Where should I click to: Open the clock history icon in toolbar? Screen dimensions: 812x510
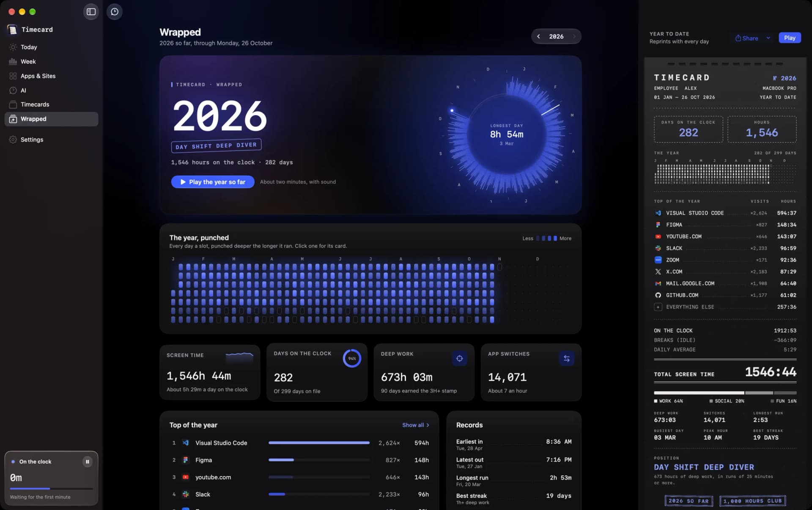pyautogui.click(x=115, y=12)
